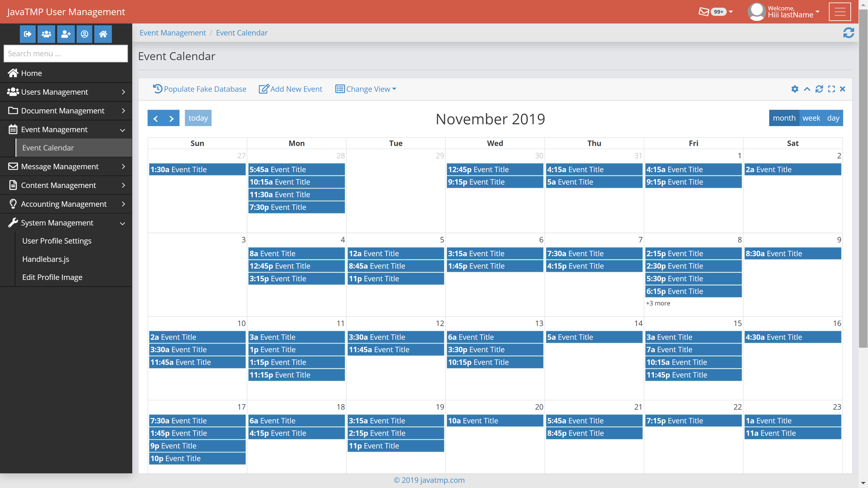Image resolution: width=868 pixels, height=488 pixels.
Task: Expand the Change View dropdown options
Action: pos(366,89)
